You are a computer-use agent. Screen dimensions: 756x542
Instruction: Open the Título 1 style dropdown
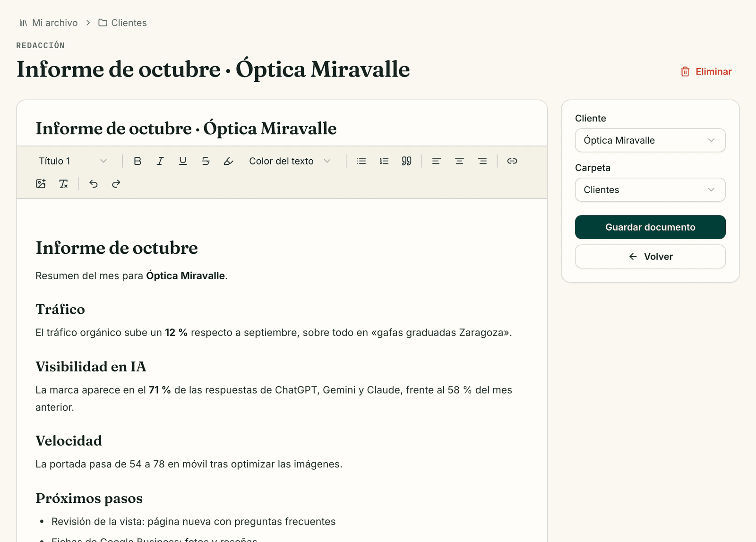pyautogui.click(x=73, y=161)
